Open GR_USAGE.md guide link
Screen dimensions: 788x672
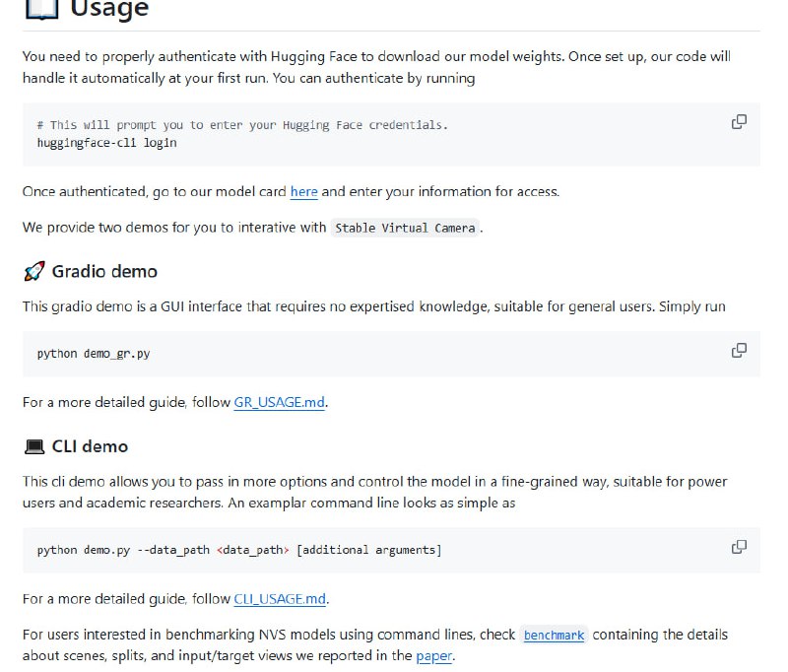(279, 402)
